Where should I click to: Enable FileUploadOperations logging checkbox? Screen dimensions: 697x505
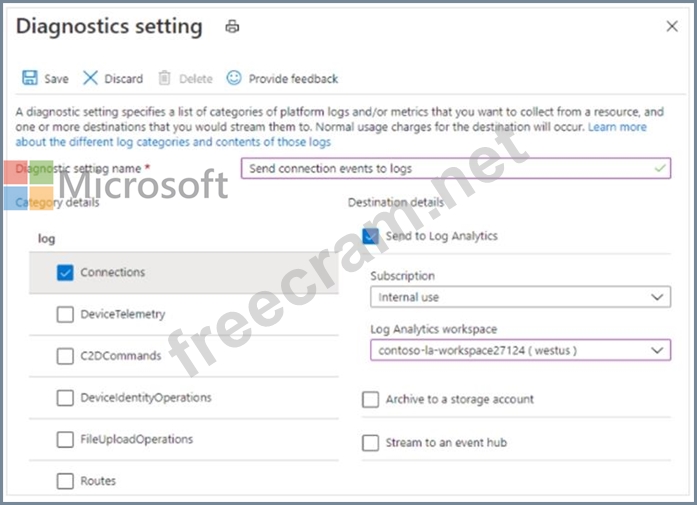65,440
